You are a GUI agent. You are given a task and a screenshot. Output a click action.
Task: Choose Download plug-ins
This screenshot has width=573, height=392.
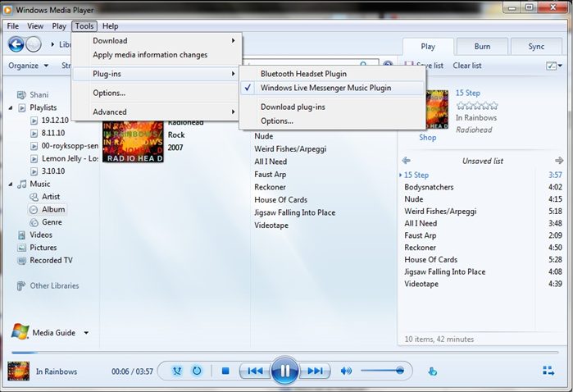click(333, 107)
